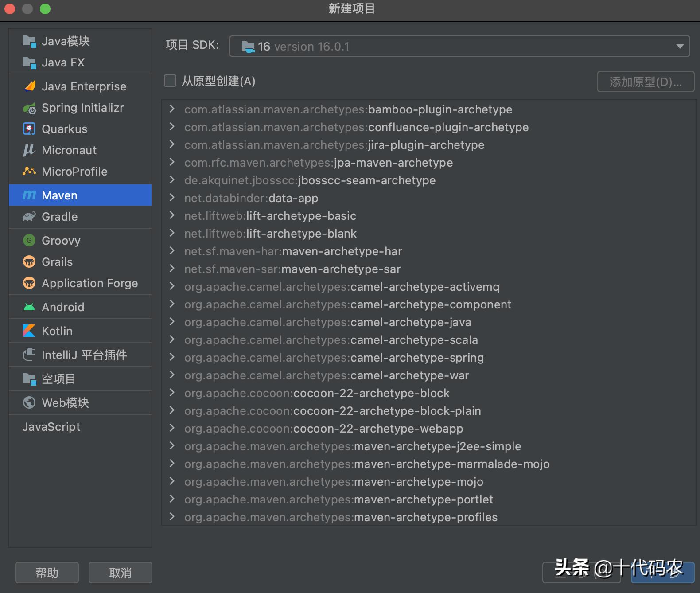Expand lift-archetype-basic node
Viewport: 700px width, 593px height.
click(172, 215)
